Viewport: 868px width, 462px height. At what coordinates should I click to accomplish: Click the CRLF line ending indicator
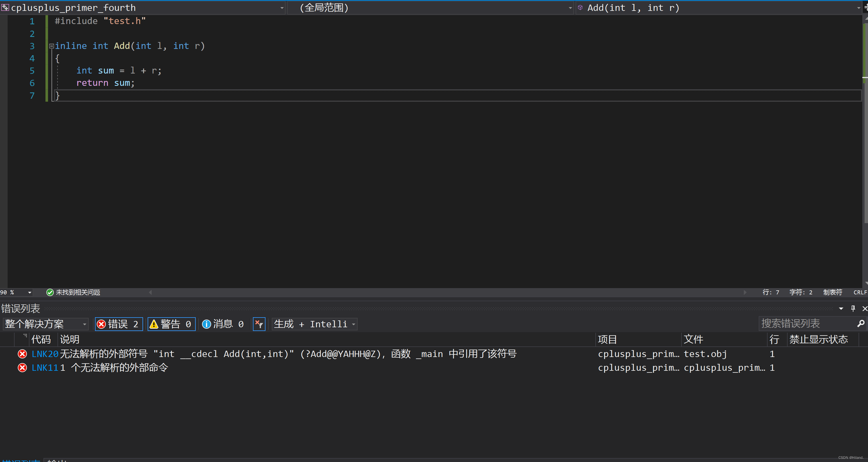pyautogui.click(x=860, y=292)
